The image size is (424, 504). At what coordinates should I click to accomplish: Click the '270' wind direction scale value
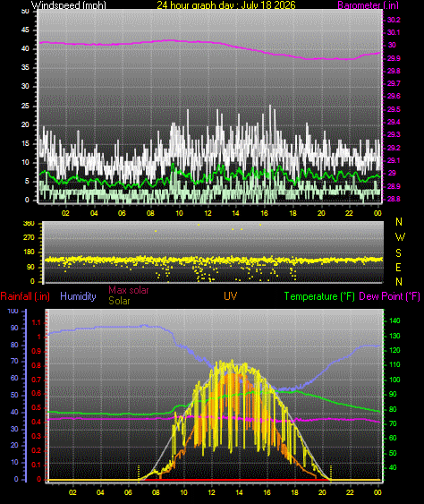(x=29, y=238)
